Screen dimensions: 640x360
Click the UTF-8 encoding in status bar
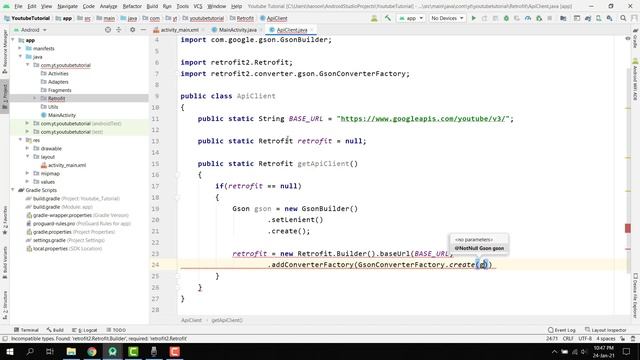click(x=585, y=338)
